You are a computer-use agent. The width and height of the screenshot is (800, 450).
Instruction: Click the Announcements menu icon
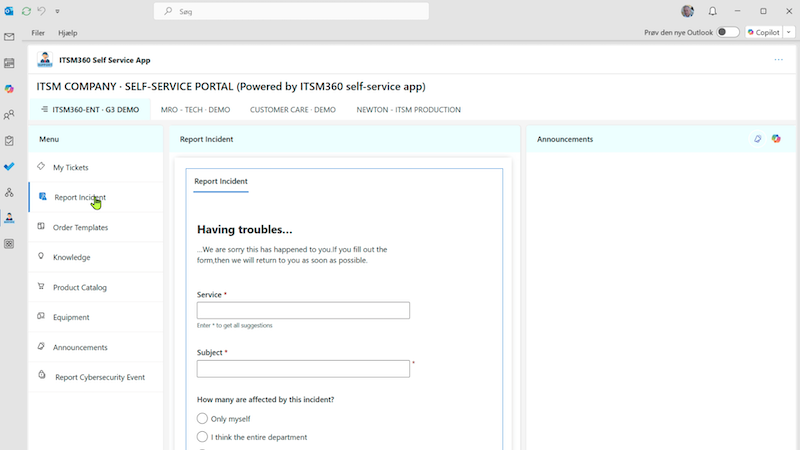(41, 346)
